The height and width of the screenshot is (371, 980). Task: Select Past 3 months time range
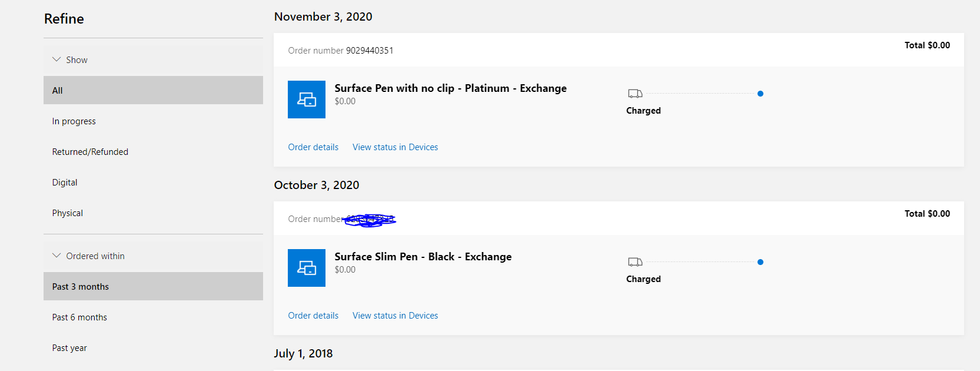tap(153, 286)
